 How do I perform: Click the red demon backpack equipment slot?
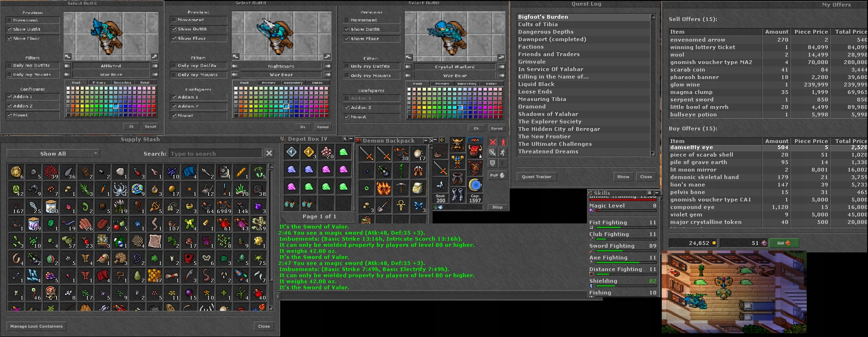475,151
